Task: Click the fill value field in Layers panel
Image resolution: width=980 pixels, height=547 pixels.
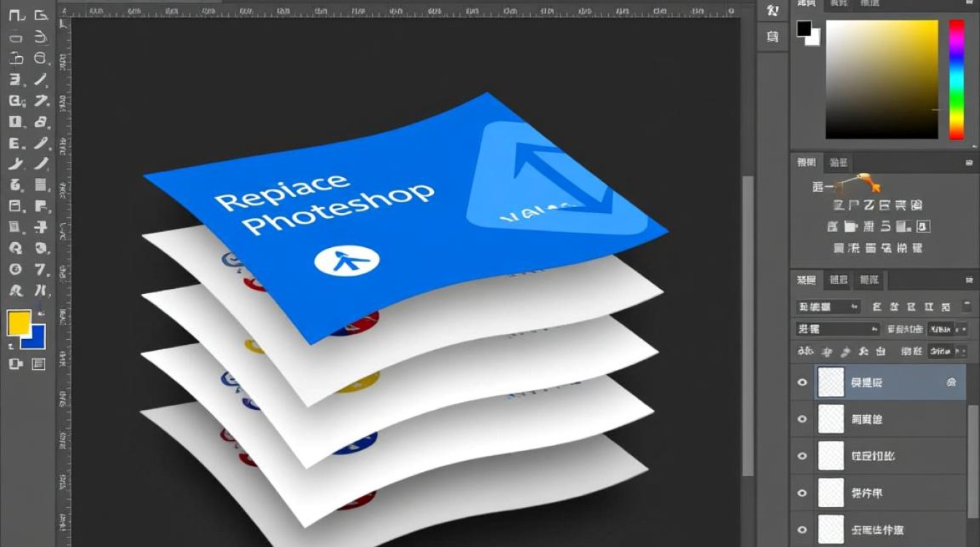Action: pyautogui.click(x=941, y=352)
